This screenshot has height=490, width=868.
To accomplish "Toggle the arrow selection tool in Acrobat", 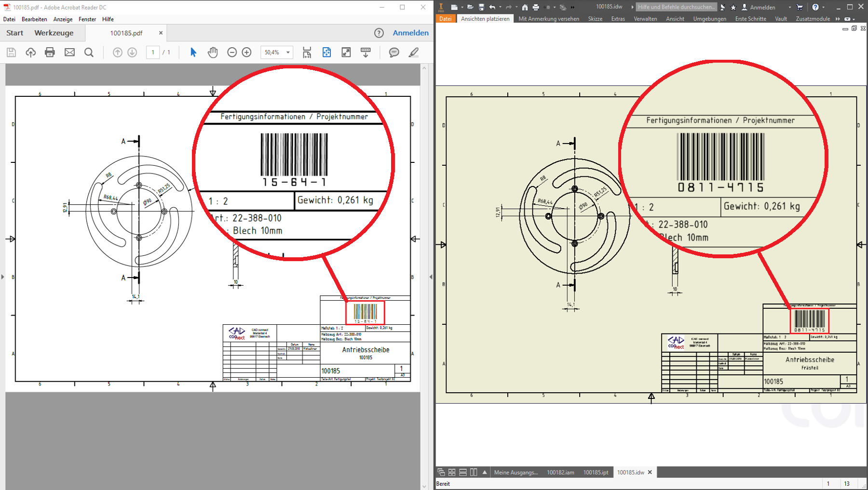I will [x=193, y=53].
